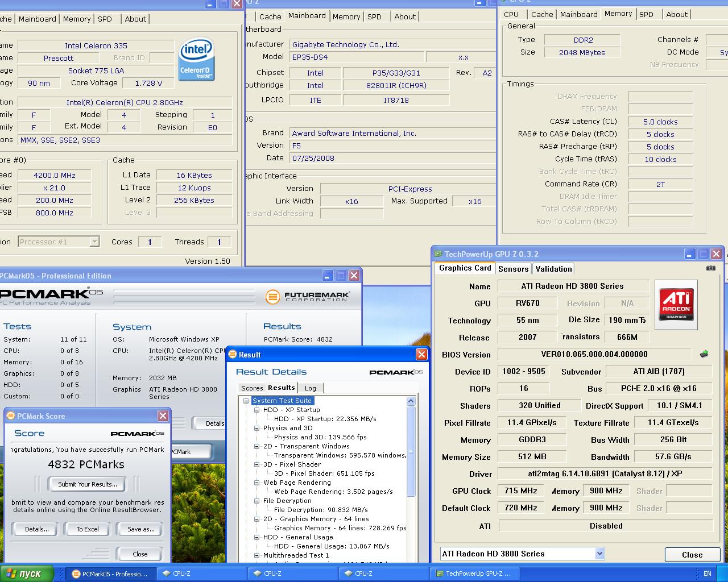Click the Result window title bar icon
Screen dimensions: 728x582
click(232, 355)
